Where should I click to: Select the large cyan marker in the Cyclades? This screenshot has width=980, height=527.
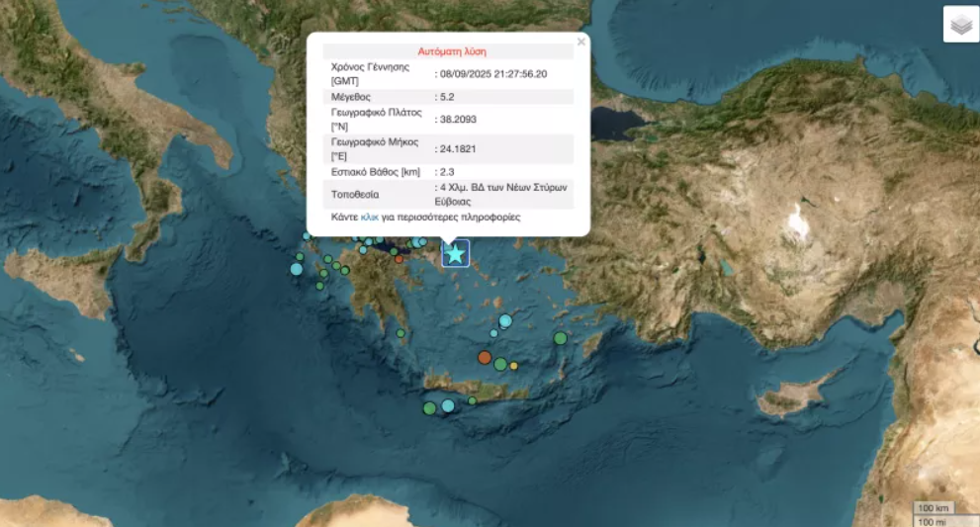(505, 320)
